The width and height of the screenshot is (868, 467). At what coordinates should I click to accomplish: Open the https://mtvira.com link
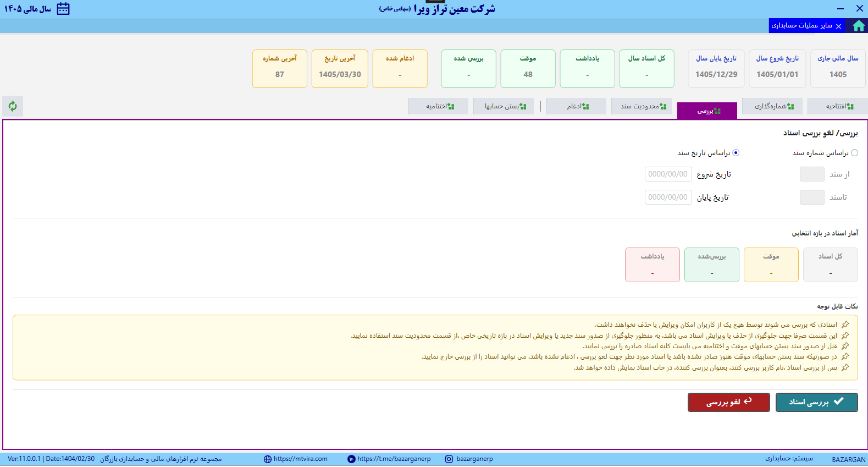[x=300, y=459]
